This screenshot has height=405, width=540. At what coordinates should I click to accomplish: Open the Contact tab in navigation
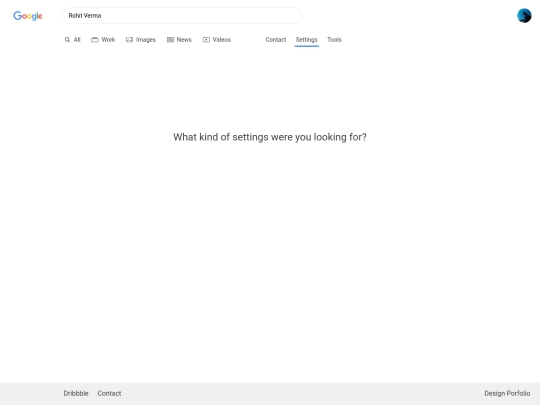pos(276,40)
